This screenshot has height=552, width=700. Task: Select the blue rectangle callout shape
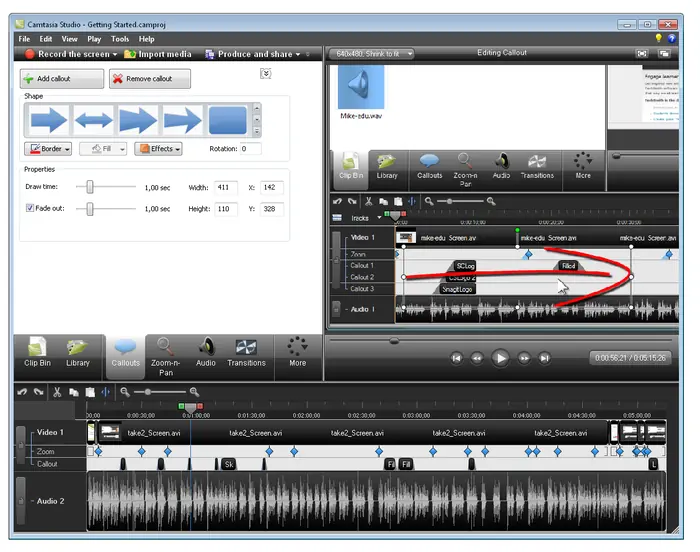[x=227, y=120]
